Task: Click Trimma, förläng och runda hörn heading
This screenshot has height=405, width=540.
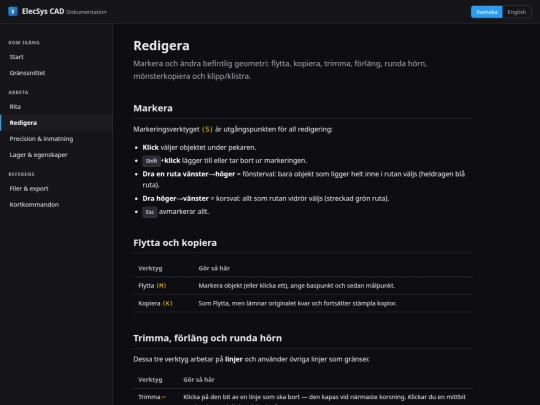Action: (207, 338)
